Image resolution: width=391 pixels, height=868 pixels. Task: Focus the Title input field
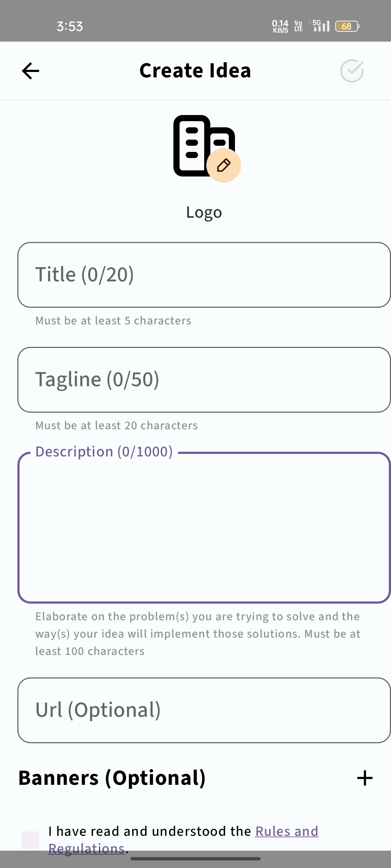pyautogui.click(x=204, y=275)
